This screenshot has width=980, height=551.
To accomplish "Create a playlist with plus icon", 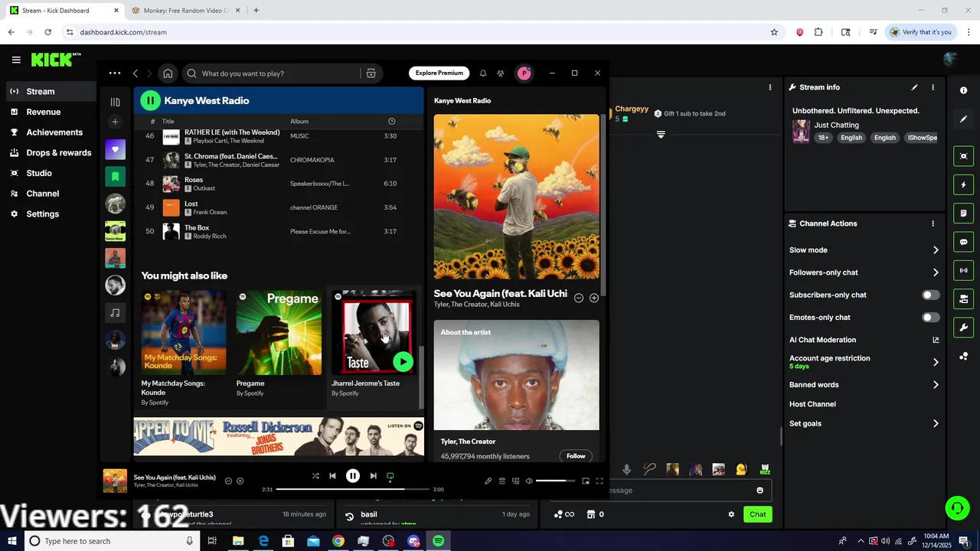I will 115,122.
